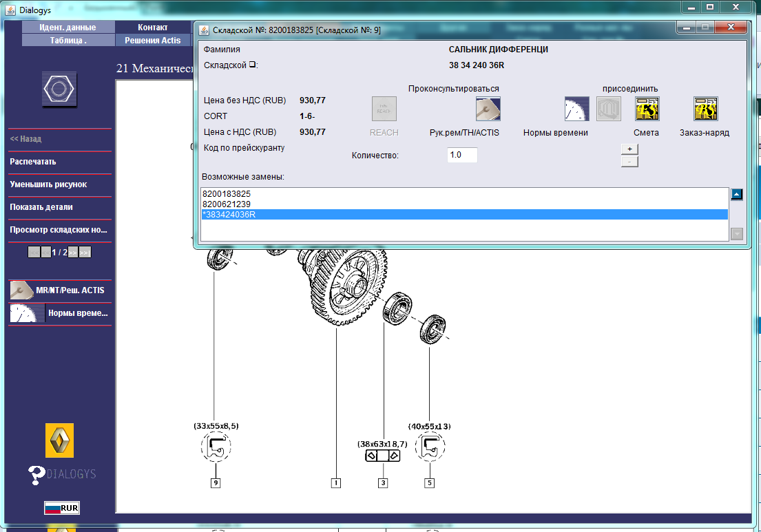This screenshot has width=761, height=532.
Task: Open the Рук.рем/TH/ACTIS repair manual icon
Action: click(488, 109)
